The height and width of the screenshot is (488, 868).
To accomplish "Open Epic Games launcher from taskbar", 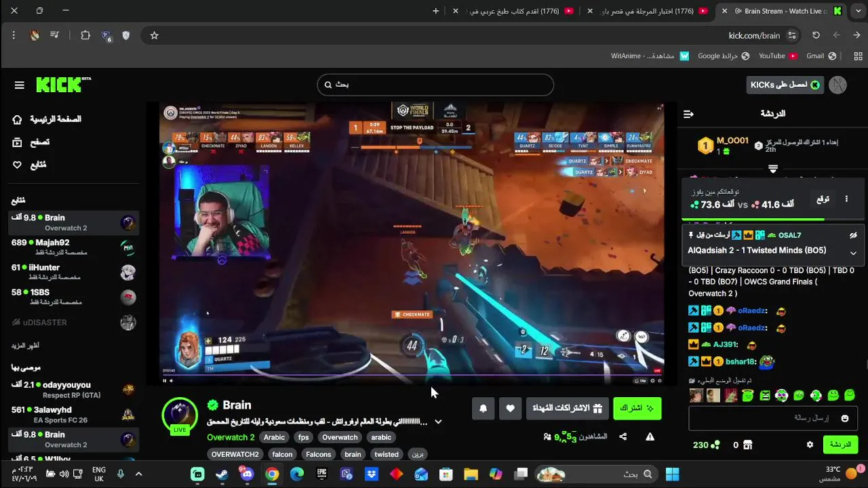I will pyautogui.click(x=321, y=474).
